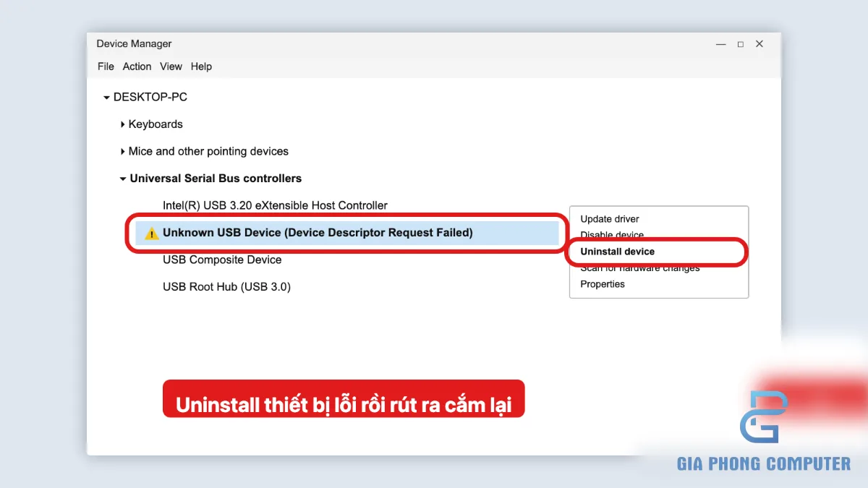868x488 pixels.
Task: Select the Keyboards label
Action: [x=156, y=124]
